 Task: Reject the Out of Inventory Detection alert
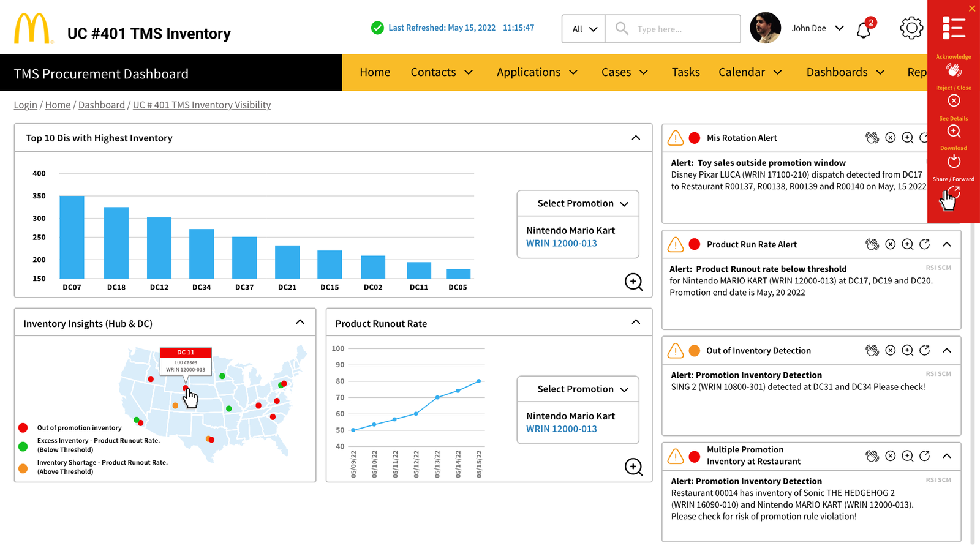pyautogui.click(x=891, y=350)
